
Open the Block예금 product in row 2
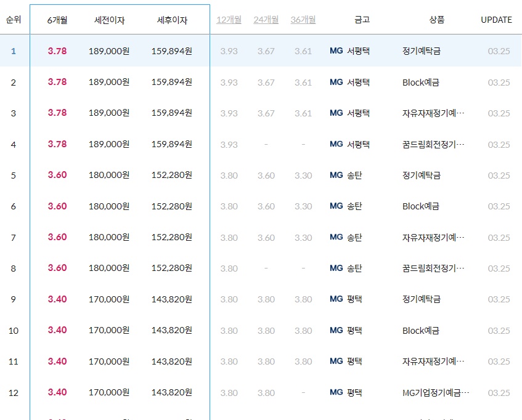420,81
